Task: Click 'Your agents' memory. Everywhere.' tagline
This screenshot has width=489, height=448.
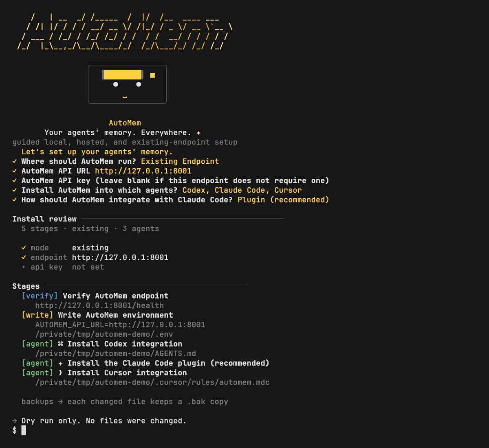Action: (x=118, y=133)
